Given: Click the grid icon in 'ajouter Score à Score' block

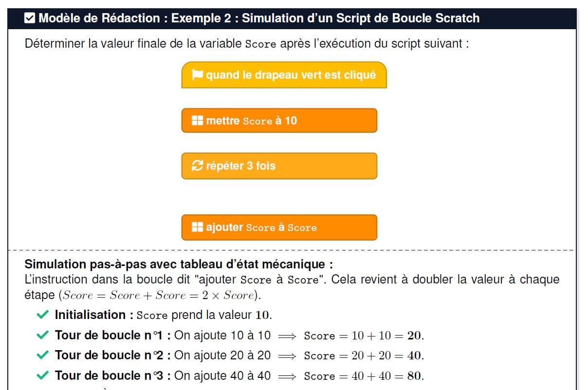Looking at the screenshot, I should (197, 227).
